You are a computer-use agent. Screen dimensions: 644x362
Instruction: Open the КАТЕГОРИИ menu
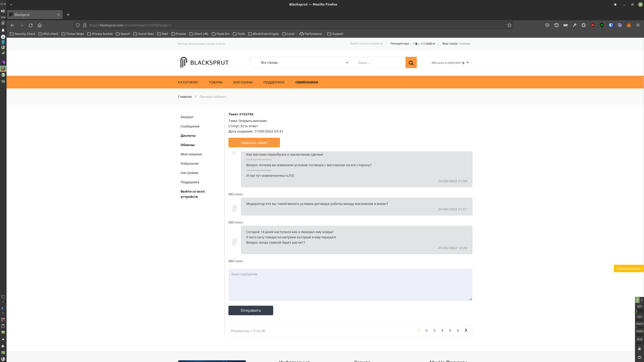188,82
